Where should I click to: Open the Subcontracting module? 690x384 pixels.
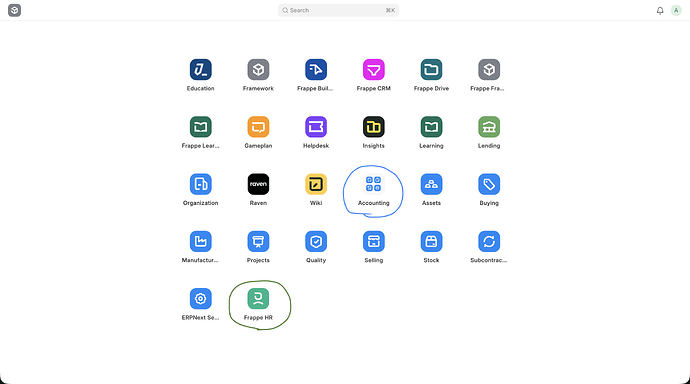[x=489, y=241]
